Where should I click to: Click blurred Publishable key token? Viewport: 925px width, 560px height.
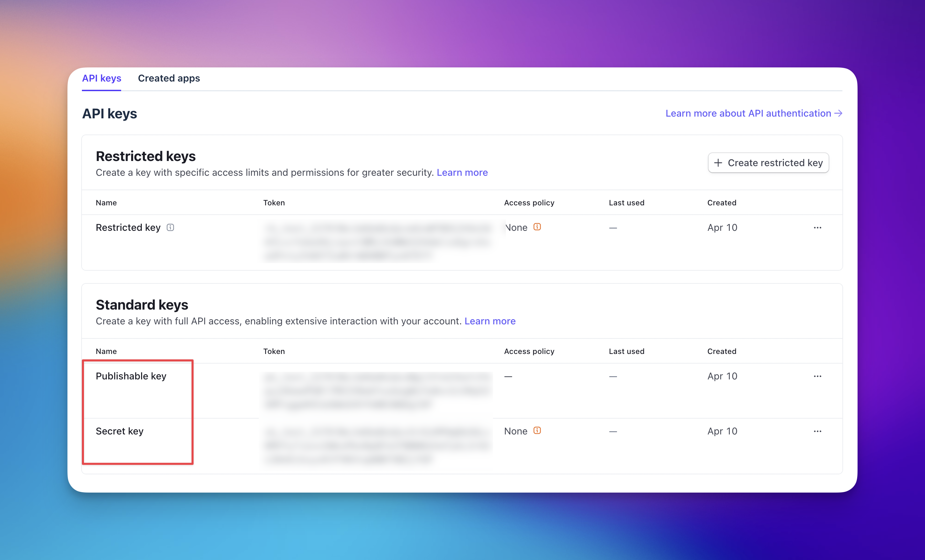(377, 390)
